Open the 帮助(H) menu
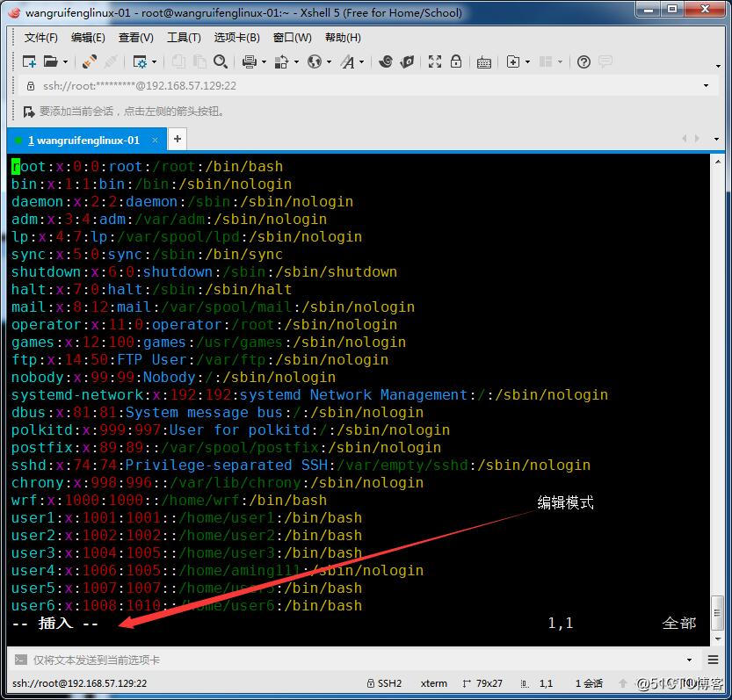Viewport: 732px width, 700px height. (343, 38)
